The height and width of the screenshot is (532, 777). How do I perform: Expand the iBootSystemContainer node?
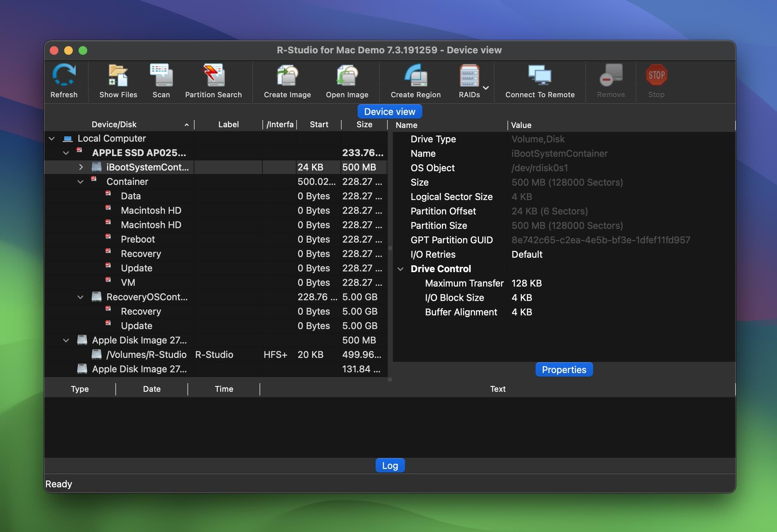point(81,167)
